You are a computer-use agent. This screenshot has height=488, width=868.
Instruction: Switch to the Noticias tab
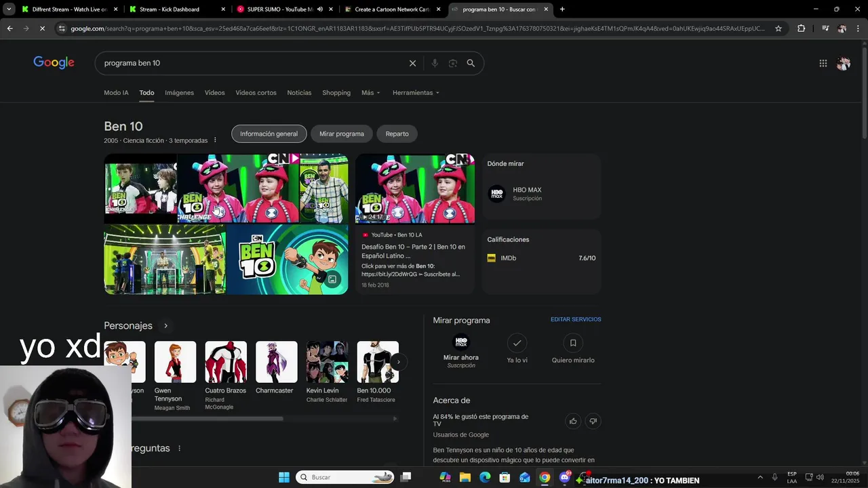pos(299,93)
